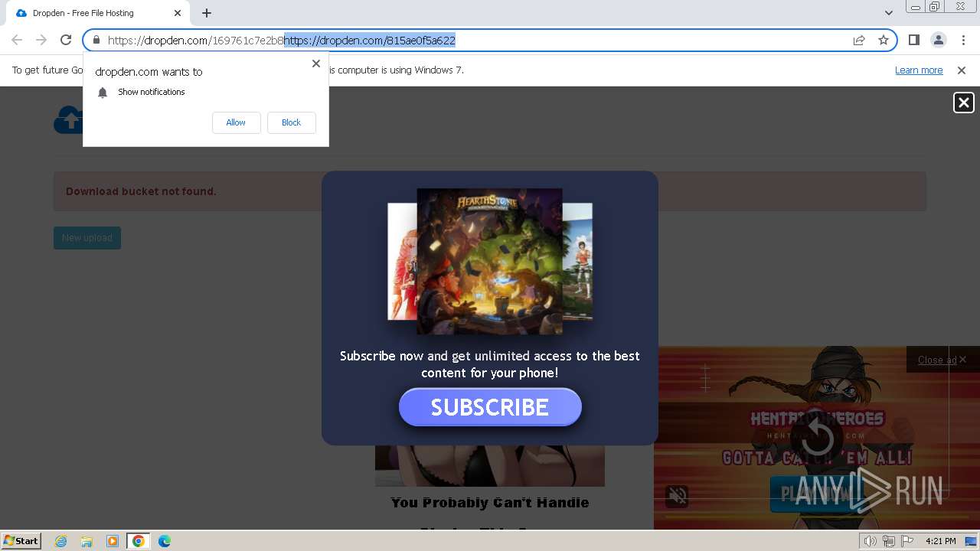The image size is (980, 551).
Task: Click the browser back arrow
Action: (x=17, y=40)
